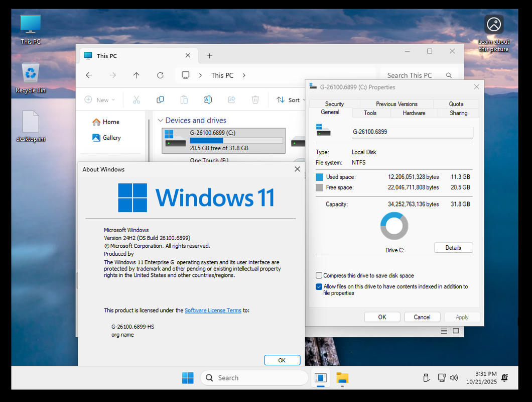Click the Paste clipboard icon
Screen dimensions: 532x402
coord(184,99)
